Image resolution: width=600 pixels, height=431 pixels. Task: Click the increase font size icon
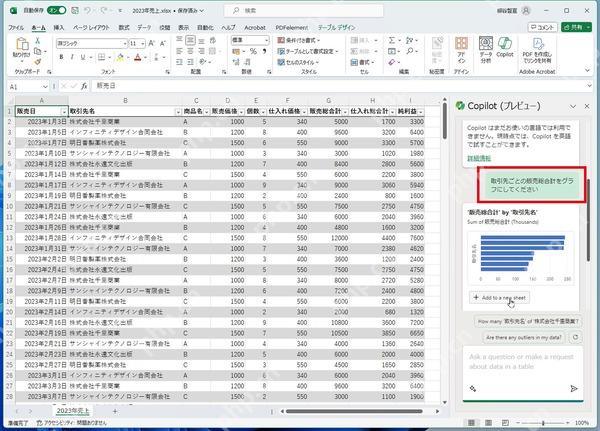coord(152,44)
